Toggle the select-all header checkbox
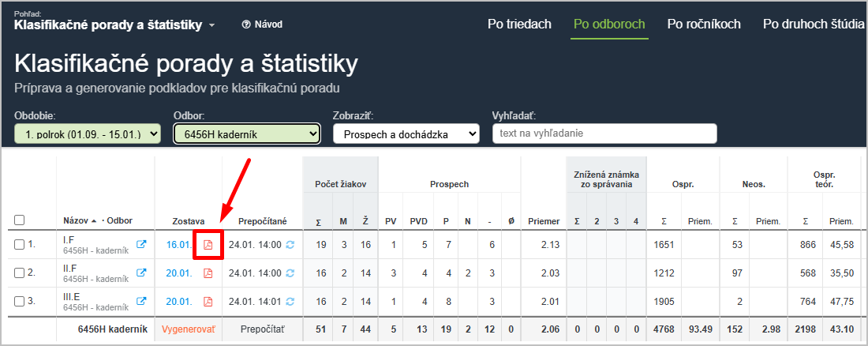 [20, 220]
